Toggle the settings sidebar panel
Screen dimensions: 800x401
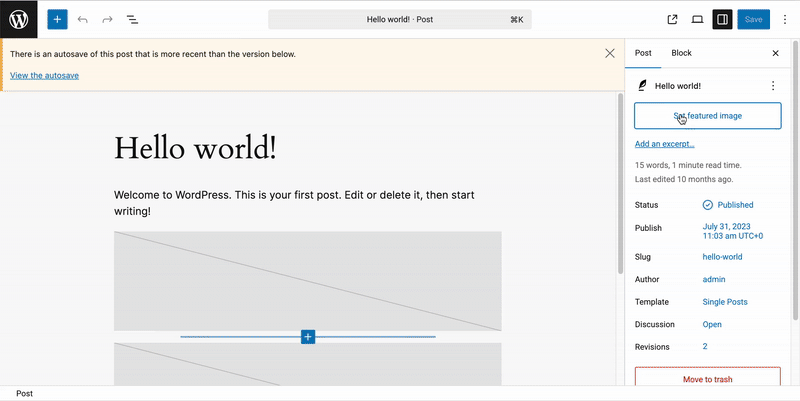point(722,19)
